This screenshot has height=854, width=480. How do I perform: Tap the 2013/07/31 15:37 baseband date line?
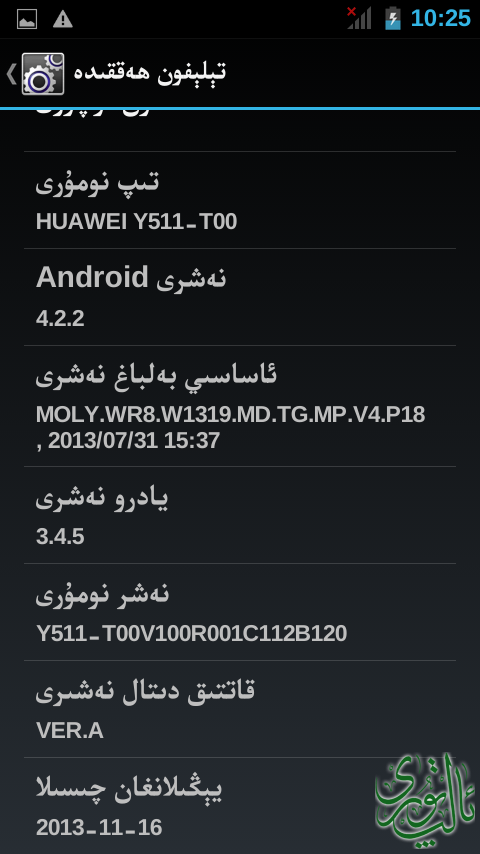[x=128, y=440]
